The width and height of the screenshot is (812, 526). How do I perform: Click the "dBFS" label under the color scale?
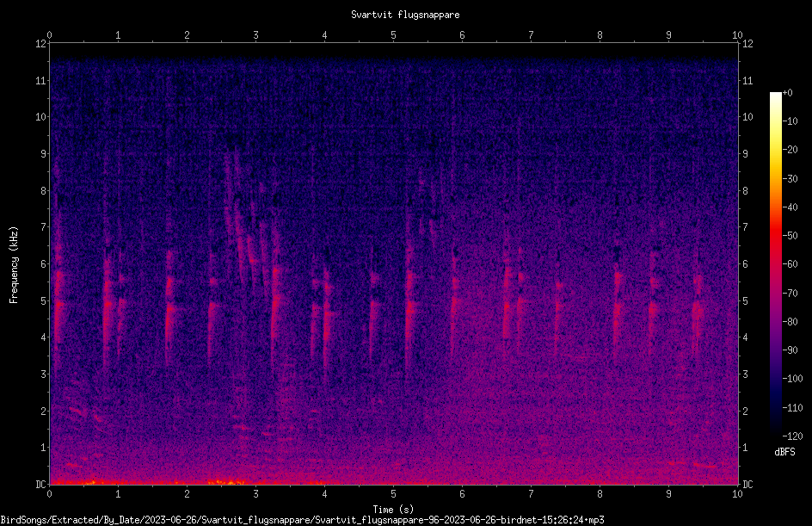(x=784, y=452)
